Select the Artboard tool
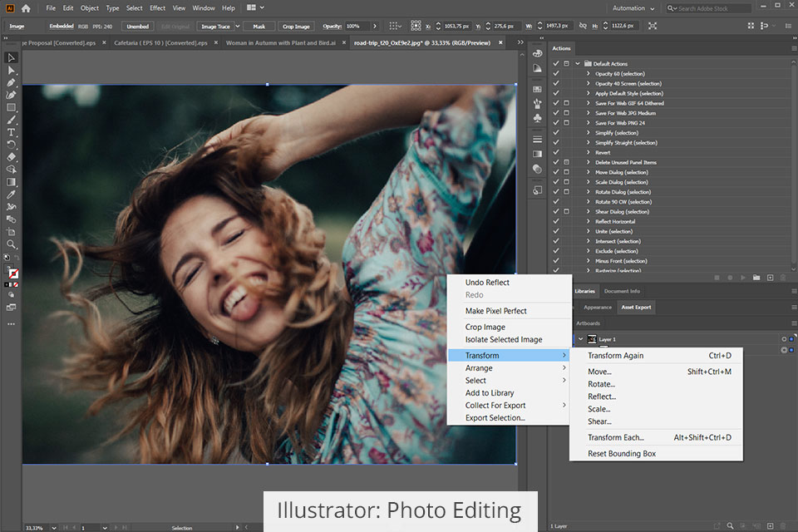 [11, 232]
